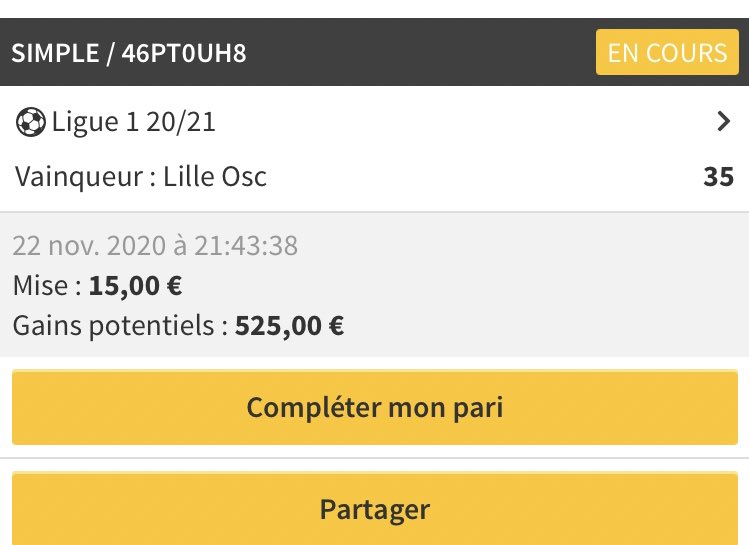This screenshot has width=749, height=545.
Task: Click the dark bet header bar
Action: click(x=374, y=52)
